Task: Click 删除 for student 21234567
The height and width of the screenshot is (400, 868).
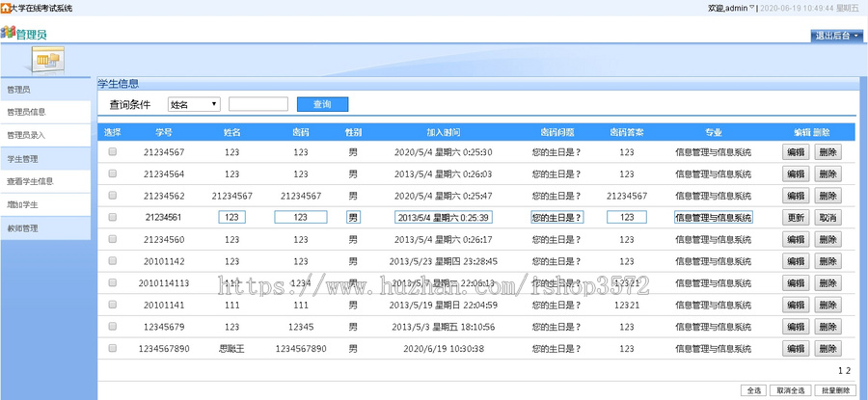Action: pos(828,151)
